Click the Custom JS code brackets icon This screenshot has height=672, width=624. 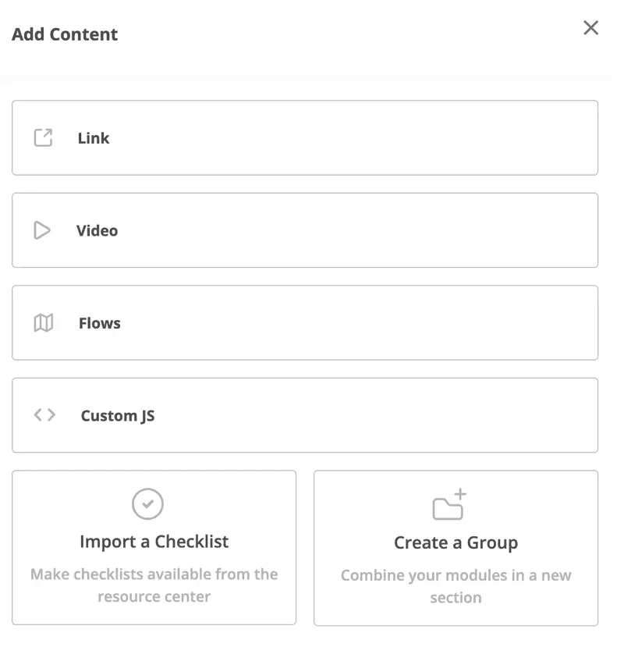(44, 415)
